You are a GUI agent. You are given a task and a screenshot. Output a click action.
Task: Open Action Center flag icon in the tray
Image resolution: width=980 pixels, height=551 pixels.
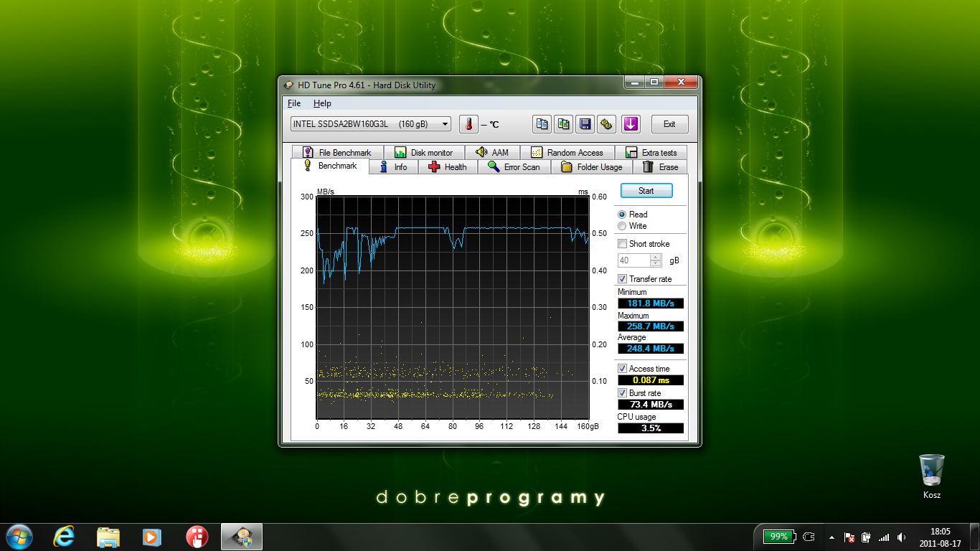tap(849, 537)
